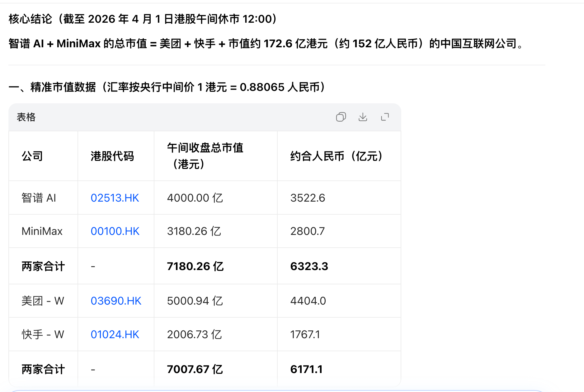Open the 01024.HK stock code link

click(115, 334)
